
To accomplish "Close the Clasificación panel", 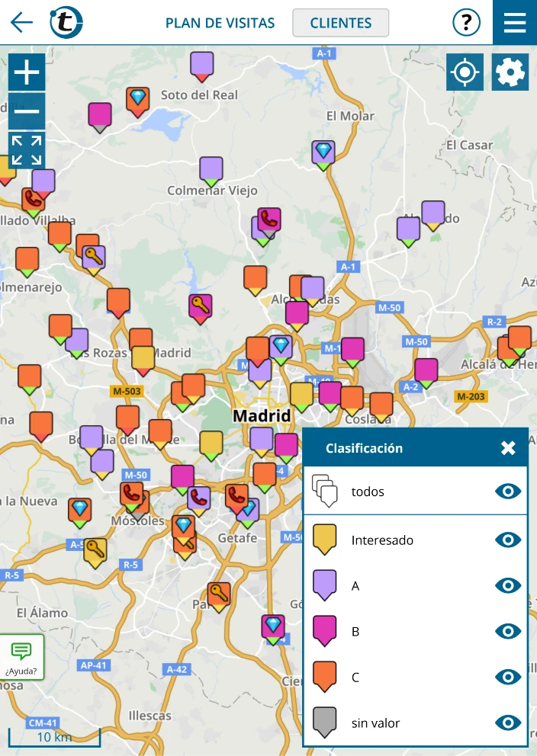I will (x=508, y=448).
